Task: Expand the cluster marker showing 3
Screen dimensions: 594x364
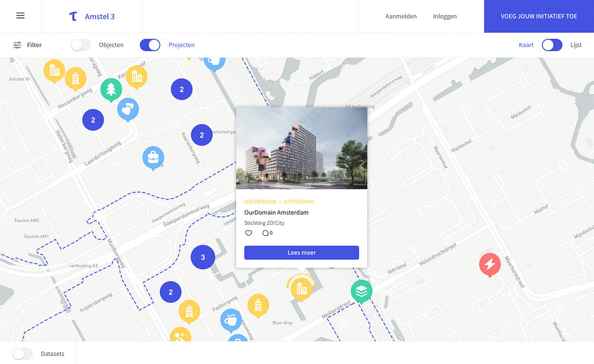Action: tap(203, 257)
